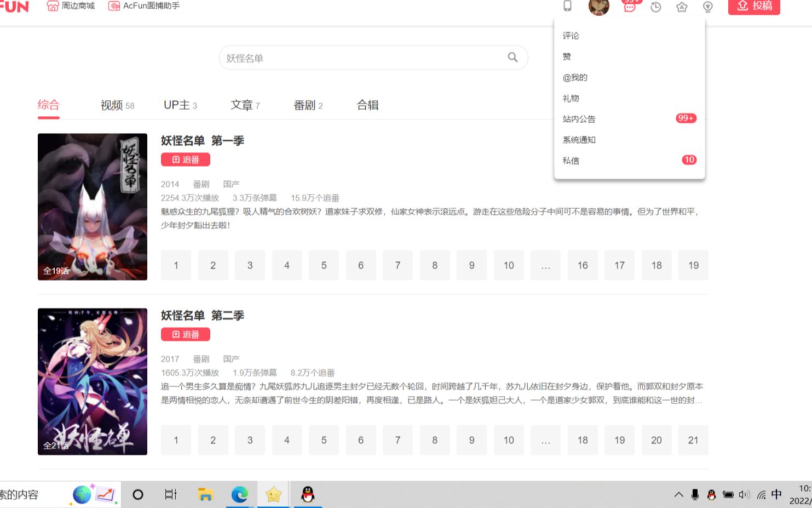
Task: Click 追番 for 第二季
Action: [x=186, y=334]
